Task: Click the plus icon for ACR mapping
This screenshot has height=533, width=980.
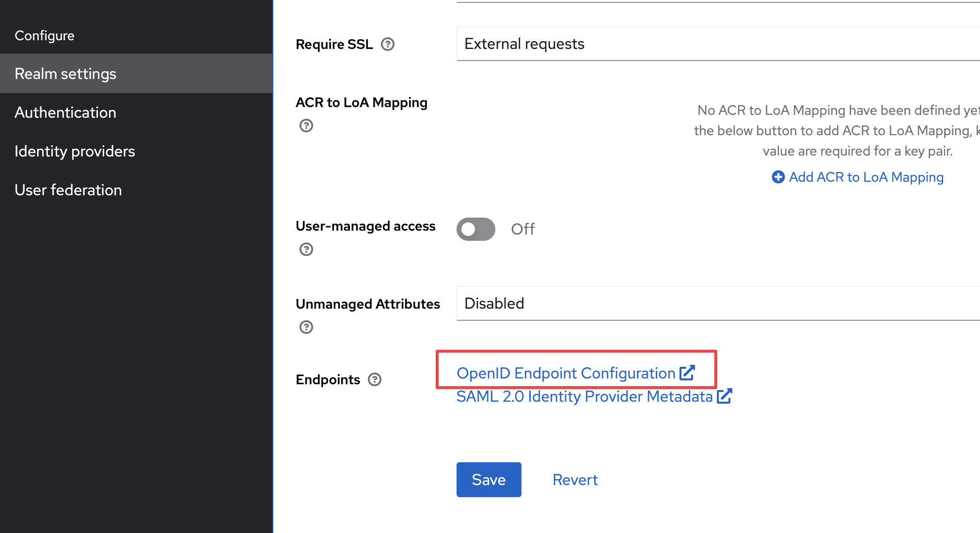Action: (778, 177)
